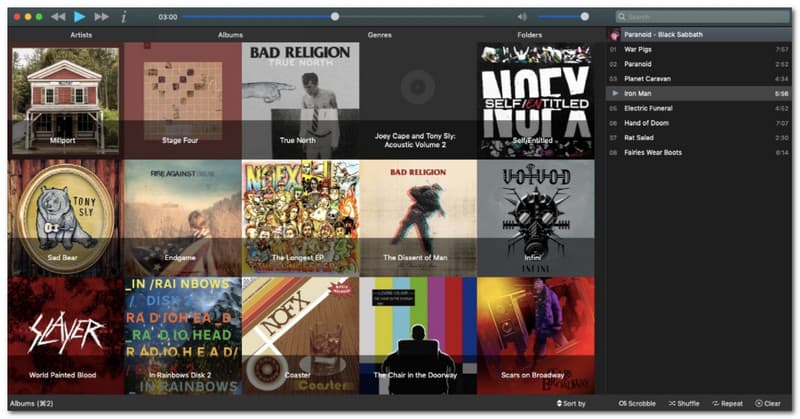Click the play button
The image size is (800, 419).
tap(80, 17)
